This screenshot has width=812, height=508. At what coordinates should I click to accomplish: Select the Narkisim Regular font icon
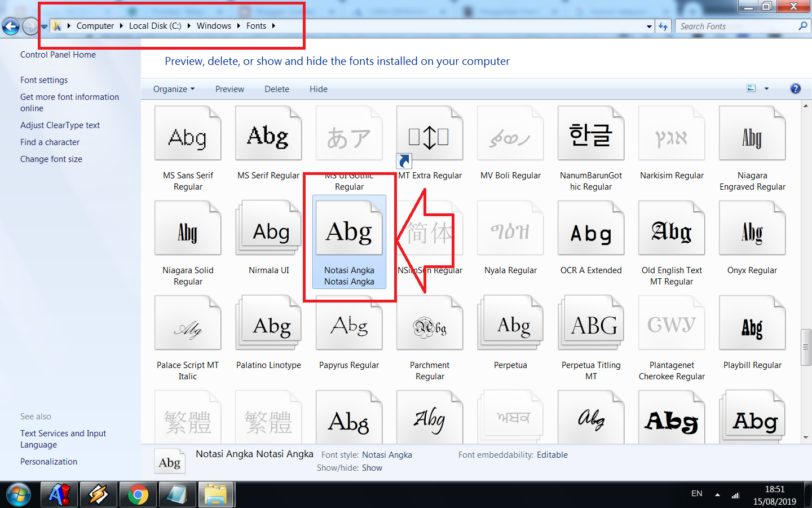pos(672,134)
